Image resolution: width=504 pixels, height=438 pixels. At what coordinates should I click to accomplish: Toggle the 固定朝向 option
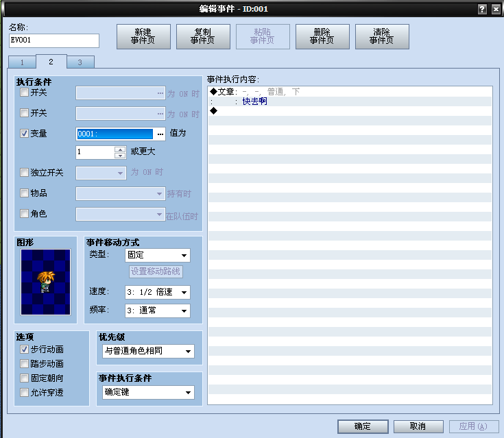coord(24,378)
